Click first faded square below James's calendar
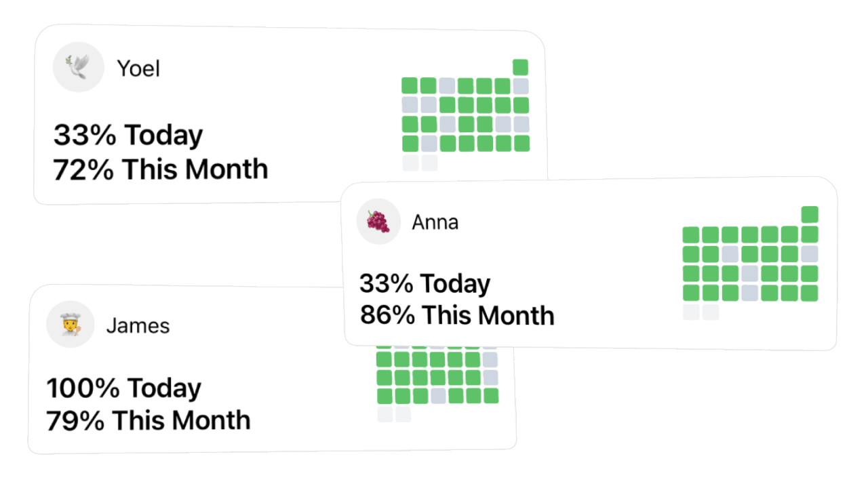Screen dimensions: 868x488 384,414
